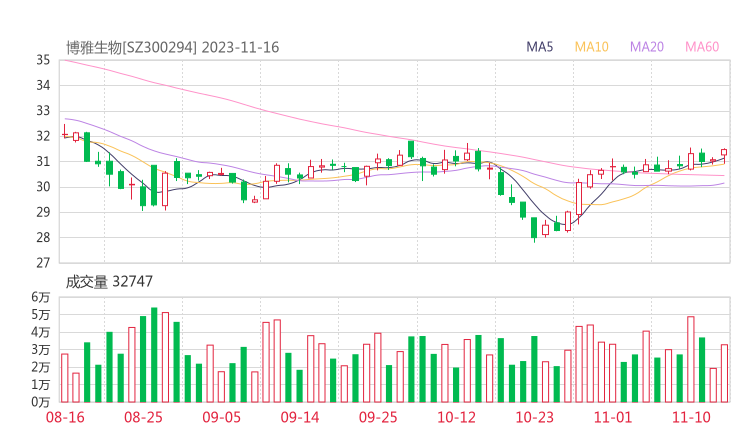Image resolution: width=740 pixels, height=440 pixels.
Task: Click the price axis value 31
Action: coord(43,161)
